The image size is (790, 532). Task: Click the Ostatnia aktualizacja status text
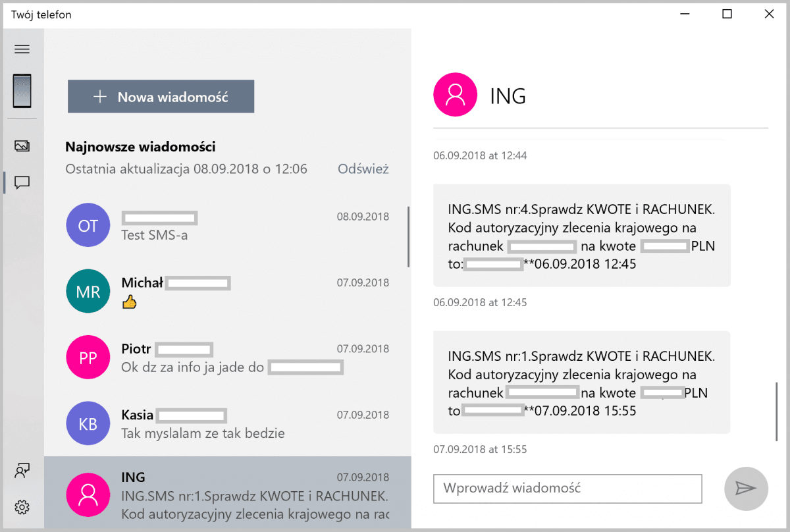coord(186,169)
